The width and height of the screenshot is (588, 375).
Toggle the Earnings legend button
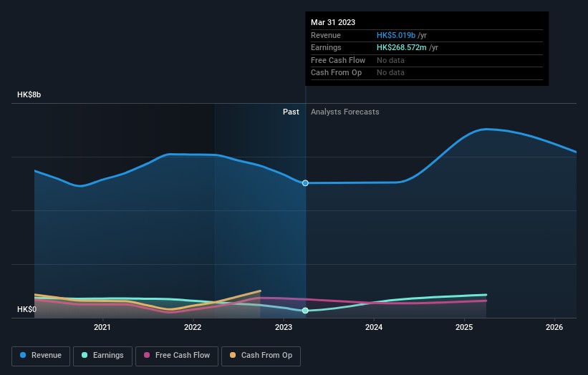point(102,356)
